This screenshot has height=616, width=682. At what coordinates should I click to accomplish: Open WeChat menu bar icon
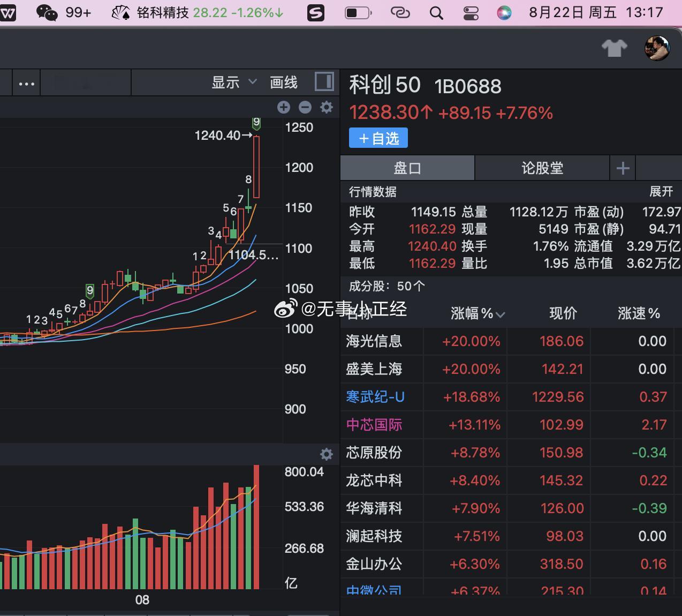47,12
